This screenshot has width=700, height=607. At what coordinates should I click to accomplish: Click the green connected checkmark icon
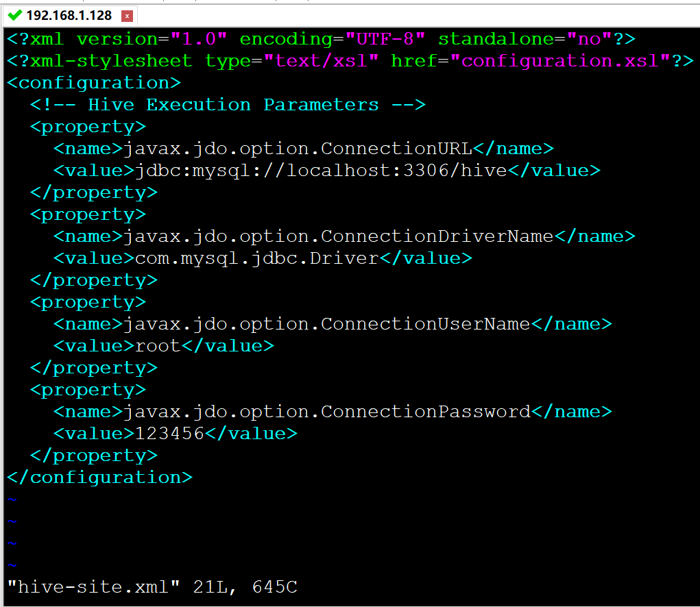tap(14, 15)
